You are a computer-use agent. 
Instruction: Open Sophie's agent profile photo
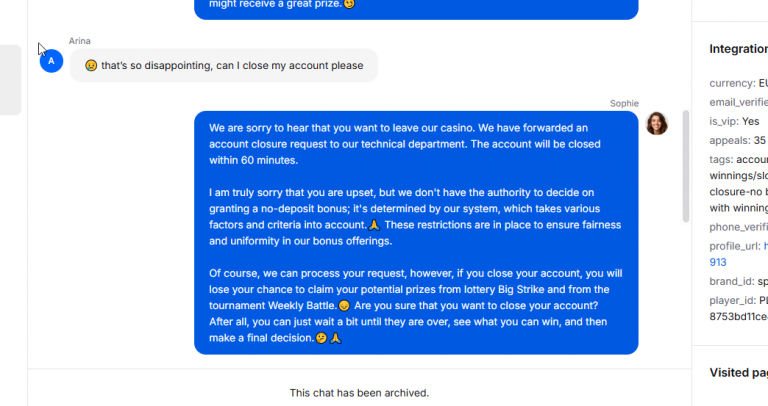pos(657,123)
